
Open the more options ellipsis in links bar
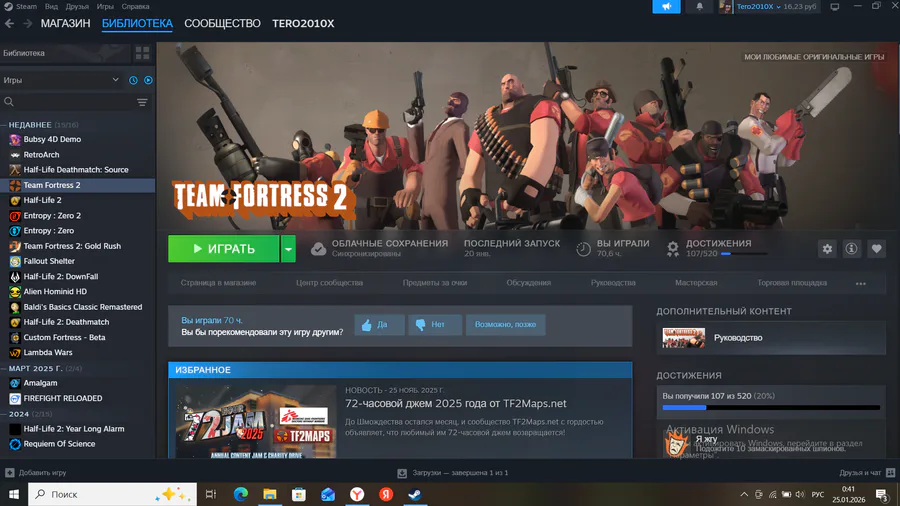860,283
